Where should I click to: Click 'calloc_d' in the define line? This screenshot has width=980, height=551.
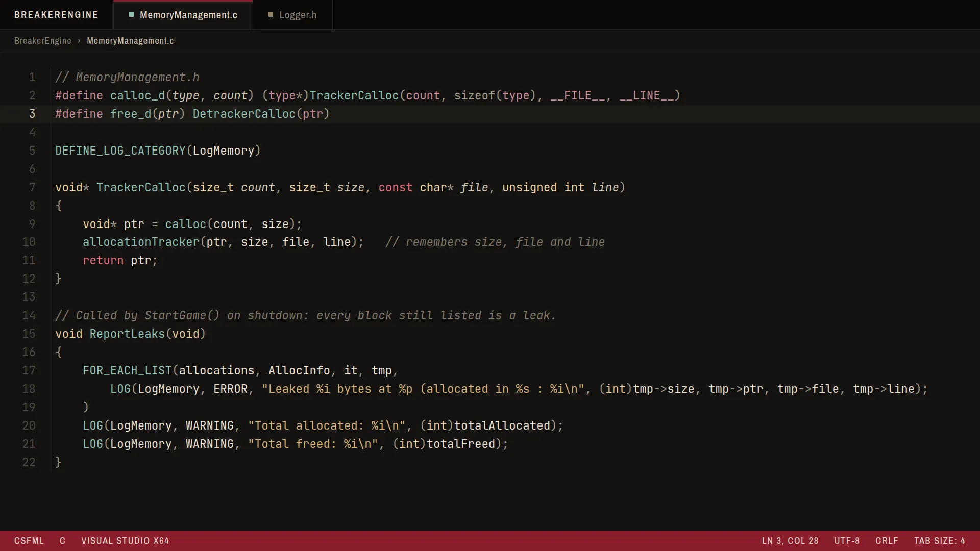(137, 95)
